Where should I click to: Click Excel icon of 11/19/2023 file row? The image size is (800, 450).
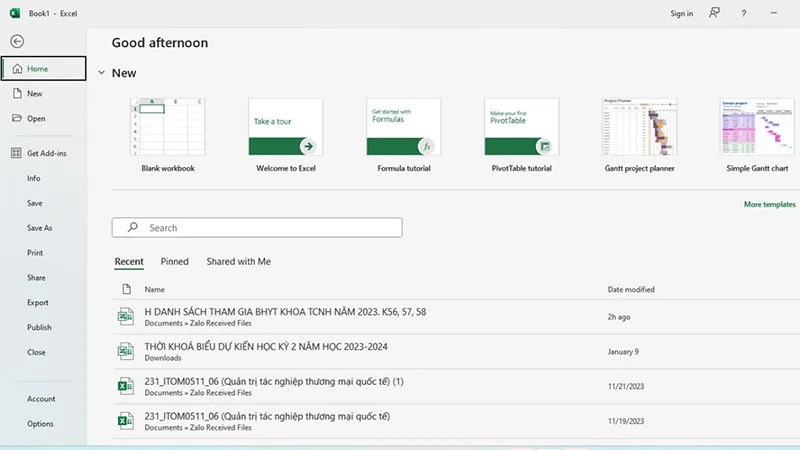click(x=126, y=421)
